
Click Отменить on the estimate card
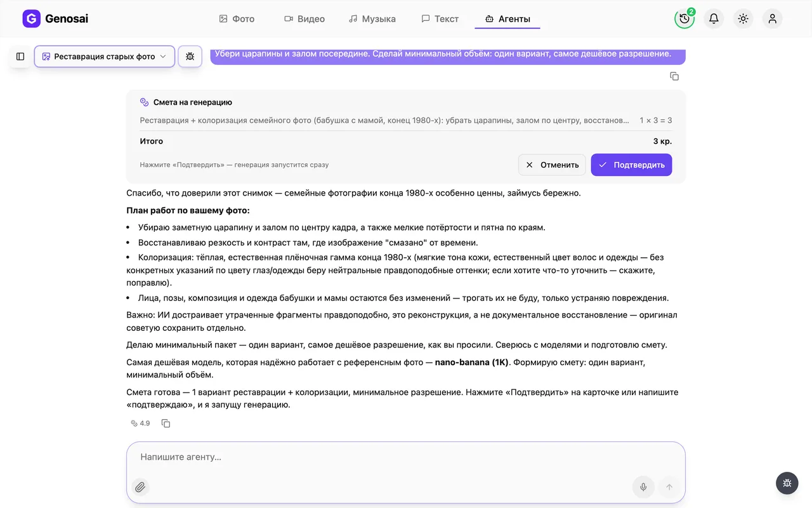pyautogui.click(x=552, y=164)
